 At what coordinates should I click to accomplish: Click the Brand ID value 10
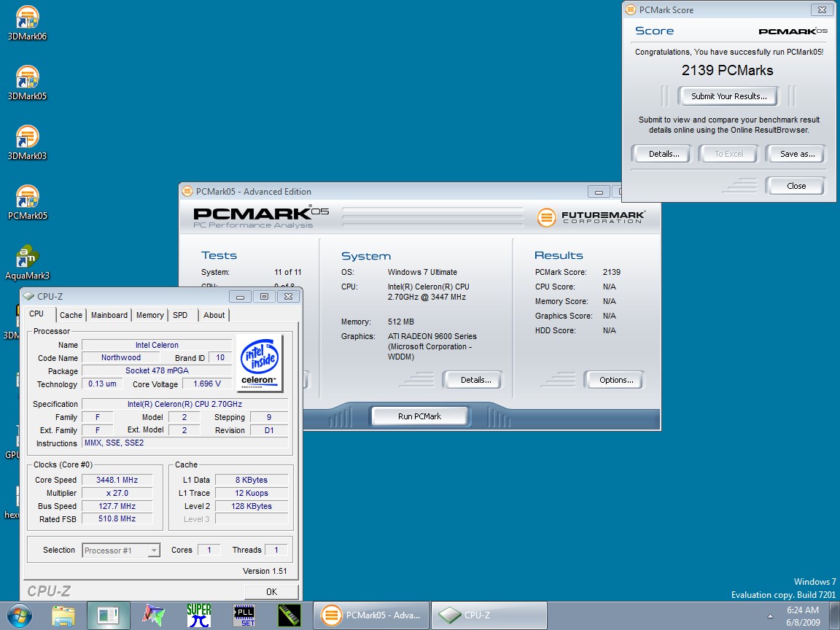[x=220, y=357]
